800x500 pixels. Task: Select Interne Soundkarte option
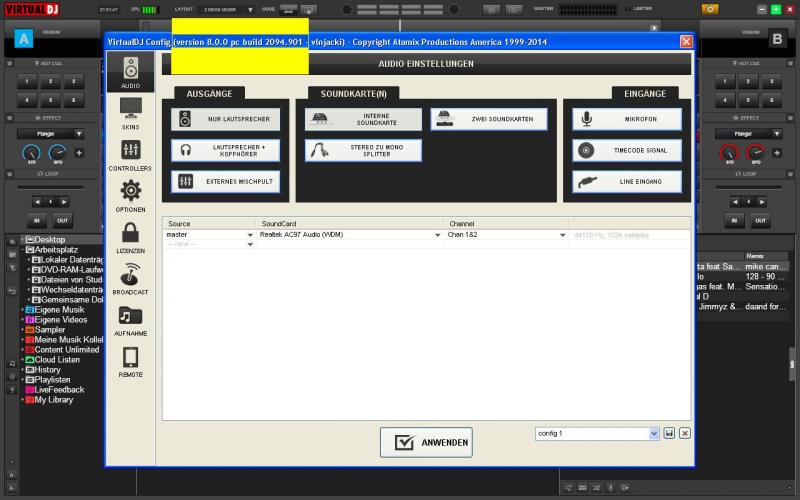point(363,119)
